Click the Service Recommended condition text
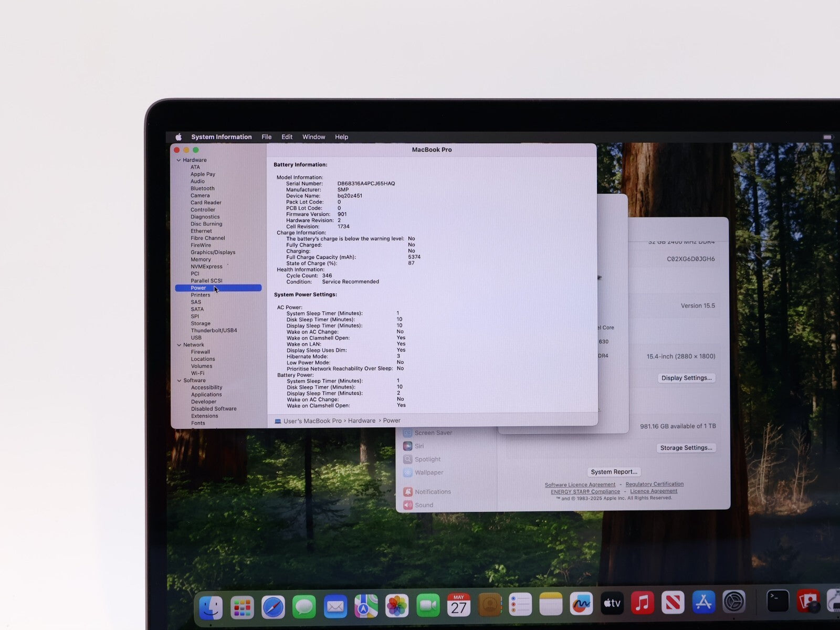Viewport: 840px width, 630px height. (351, 282)
